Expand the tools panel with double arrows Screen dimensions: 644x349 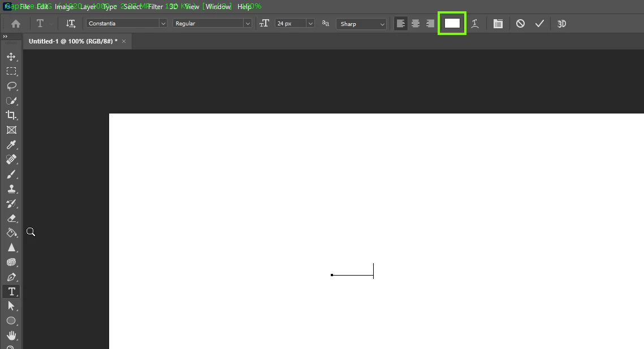pos(5,37)
